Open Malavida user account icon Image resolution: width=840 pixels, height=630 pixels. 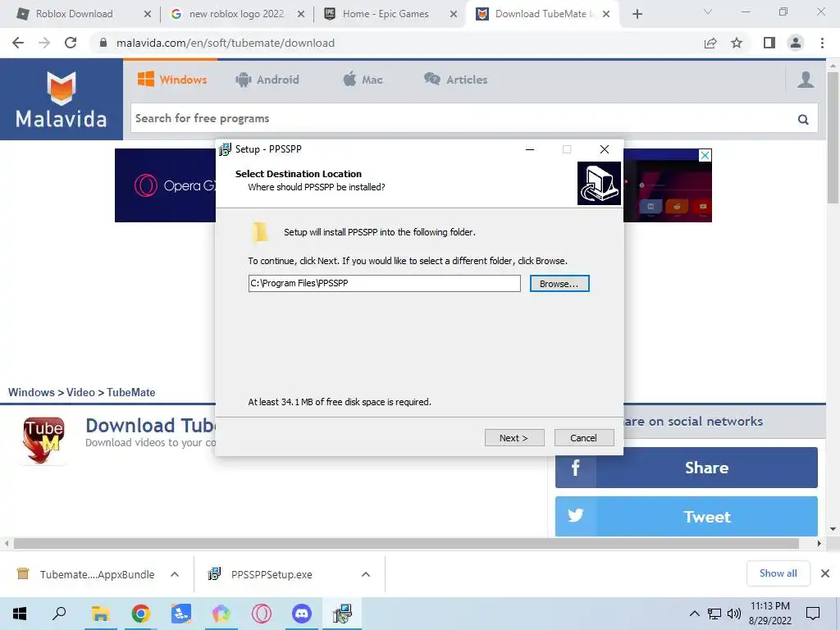pyautogui.click(x=806, y=80)
